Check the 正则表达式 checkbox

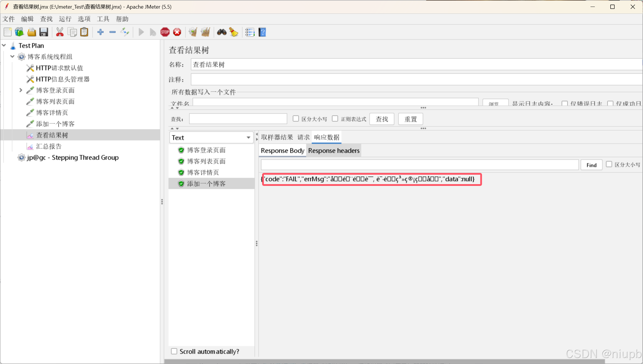click(x=335, y=119)
